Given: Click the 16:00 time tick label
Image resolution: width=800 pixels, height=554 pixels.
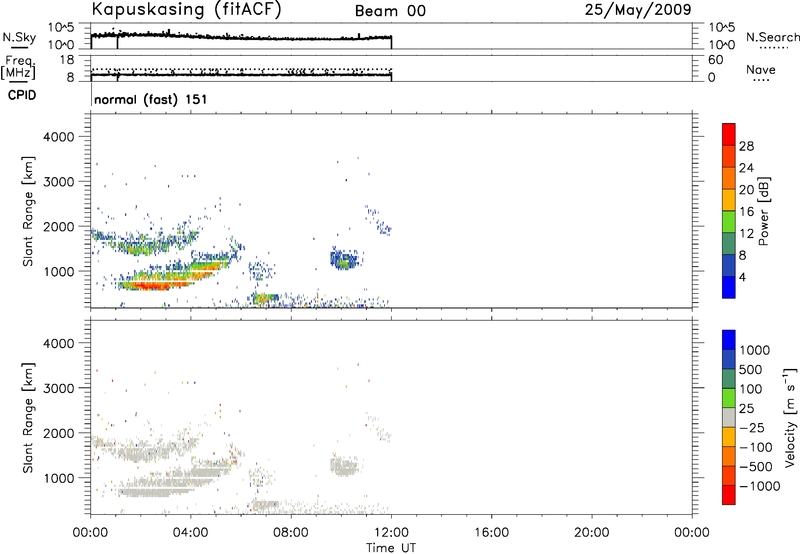Looking at the screenshot, I should [491, 533].
